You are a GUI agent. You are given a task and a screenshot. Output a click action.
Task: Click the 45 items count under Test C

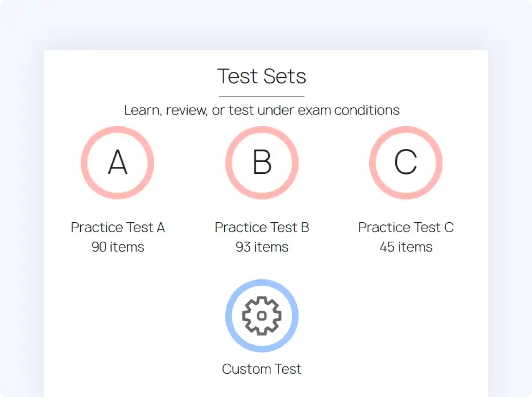[406, 247]
